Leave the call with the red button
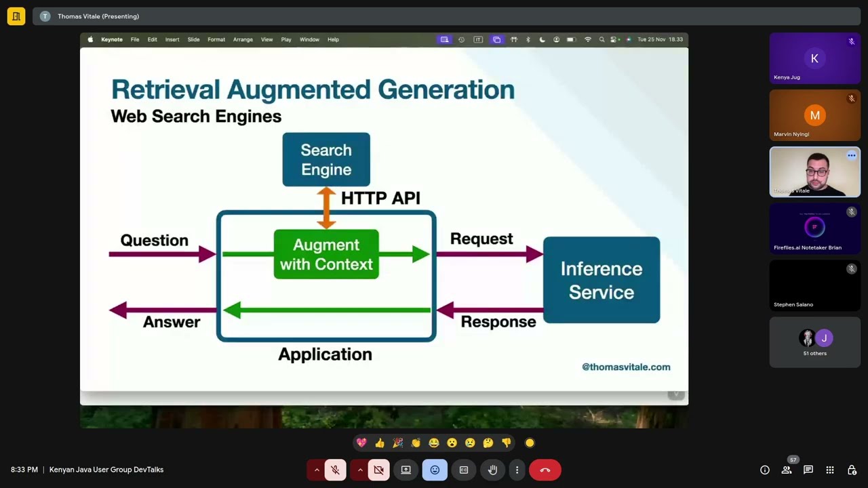This screenshot has height=488, width=868. [545, 470]
